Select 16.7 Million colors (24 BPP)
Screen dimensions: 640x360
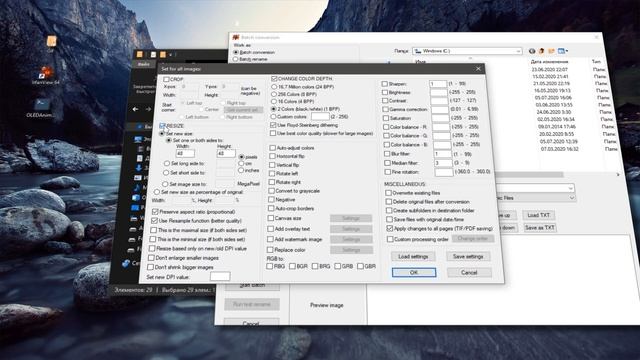[x=274, y=87]
